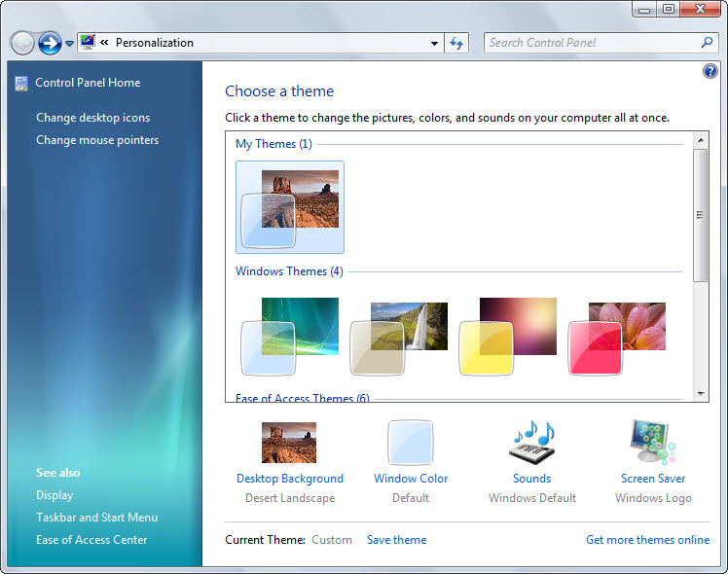Minimize the Personalization window
The height and width of the screenshot is (574, 728).
click(x=644, y=10)
